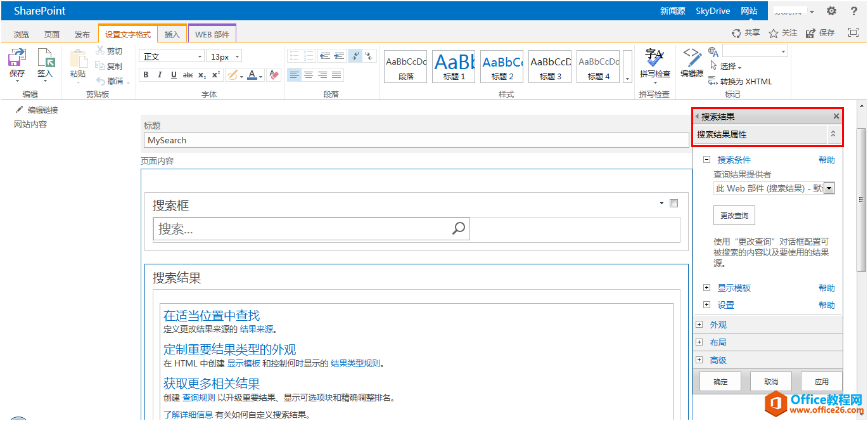This screenshot has width=868, height=421.
Task: Toggle italic formatting
Action: [x=160, y=75]
